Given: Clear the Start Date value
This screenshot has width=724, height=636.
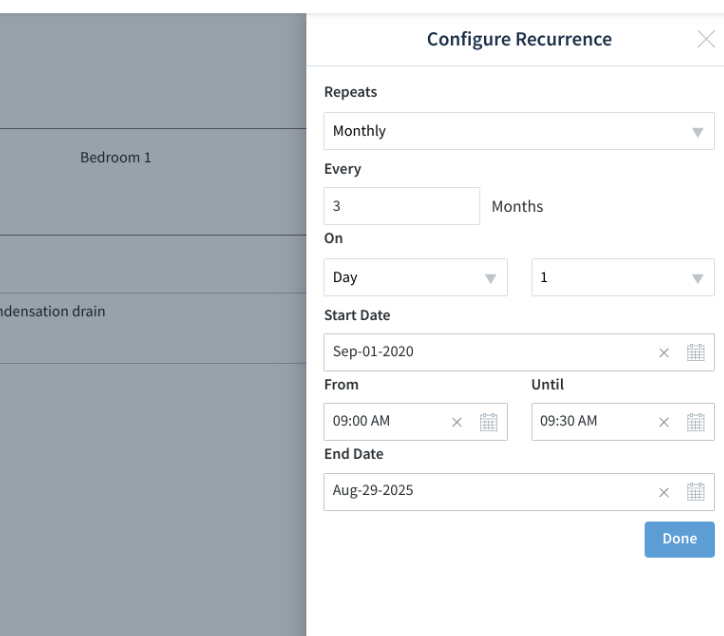Looking at the screenshot, I should click(664, 353).
